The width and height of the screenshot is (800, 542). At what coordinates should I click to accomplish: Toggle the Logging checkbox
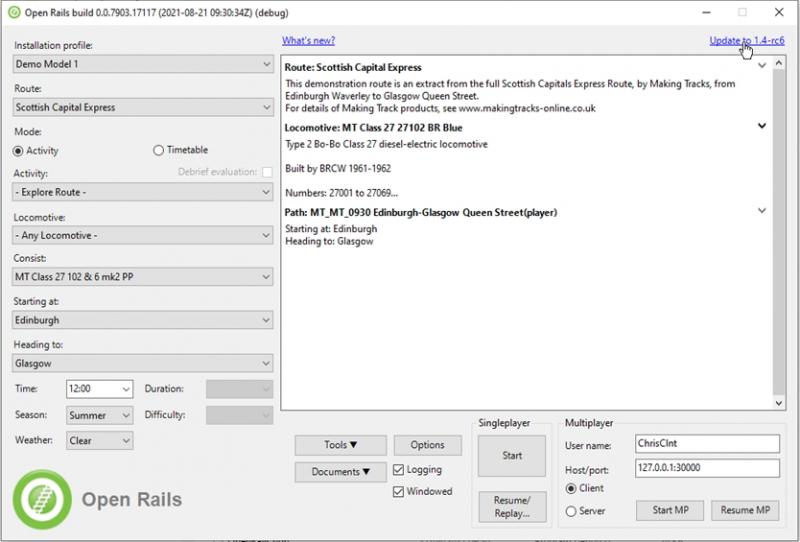(398, 470)
